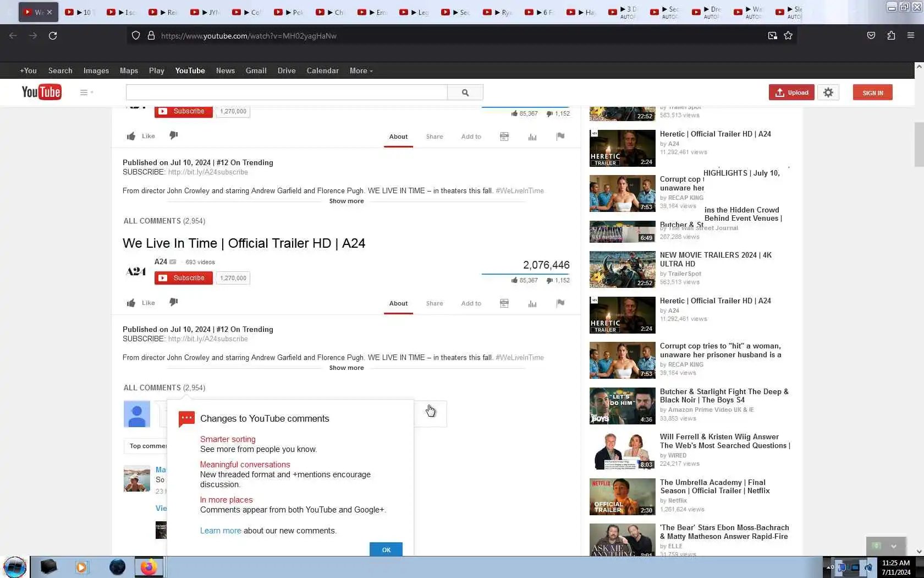Open statistics chart icon below the 2,076,446 count

[x=532, y=303]
